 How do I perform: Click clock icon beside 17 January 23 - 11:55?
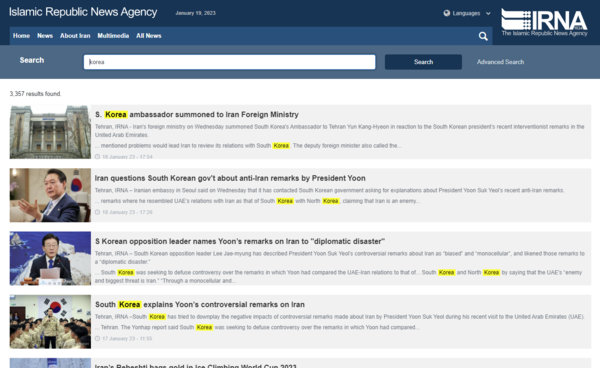pyautogui.click(x=97, y=339)
